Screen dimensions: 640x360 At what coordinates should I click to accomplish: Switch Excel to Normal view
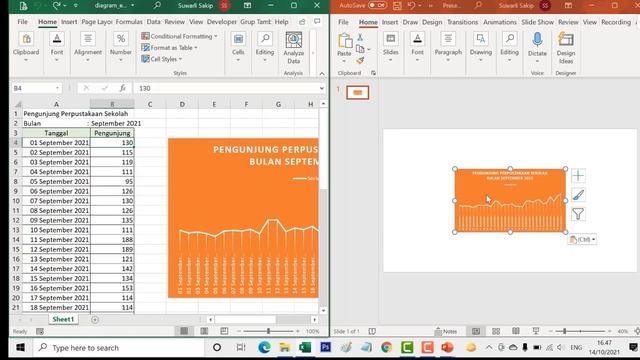tap(184, 331)
